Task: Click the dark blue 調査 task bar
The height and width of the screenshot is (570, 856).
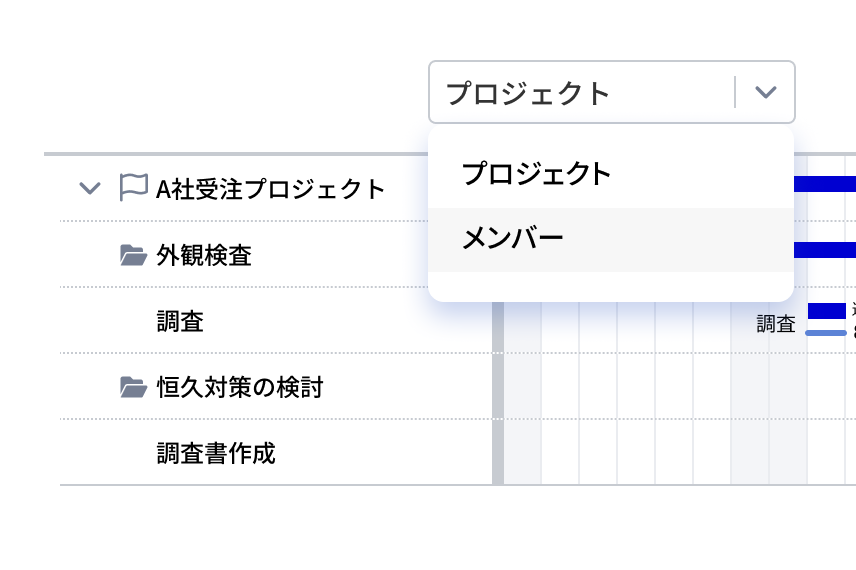Action: [x=826, y=311]
